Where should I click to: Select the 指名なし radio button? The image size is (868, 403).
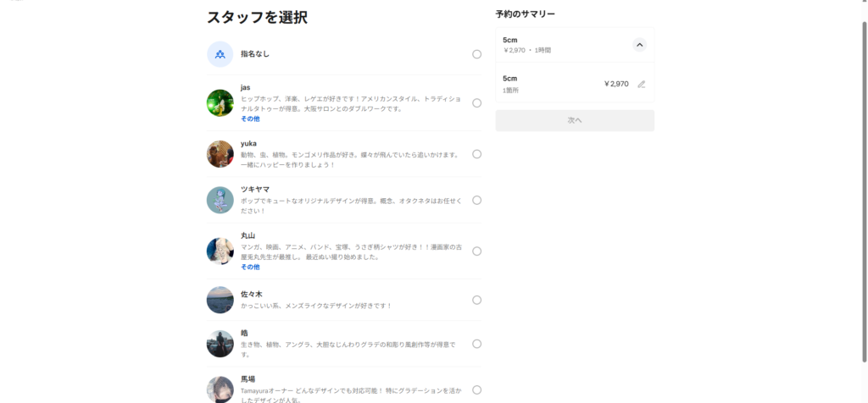[476, 54]
